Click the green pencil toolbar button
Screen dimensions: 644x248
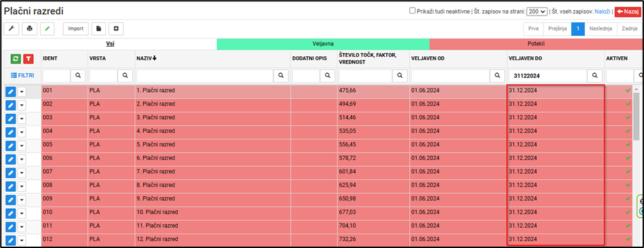click(48, 28)
